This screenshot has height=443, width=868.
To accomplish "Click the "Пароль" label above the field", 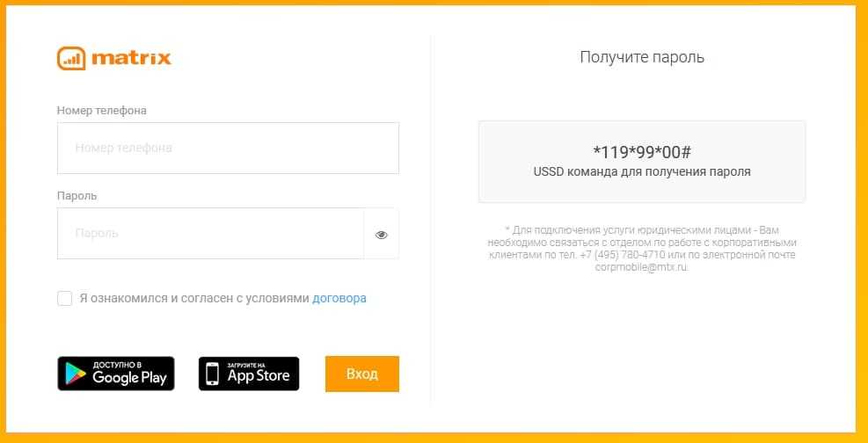I will (x=77, y=195).
